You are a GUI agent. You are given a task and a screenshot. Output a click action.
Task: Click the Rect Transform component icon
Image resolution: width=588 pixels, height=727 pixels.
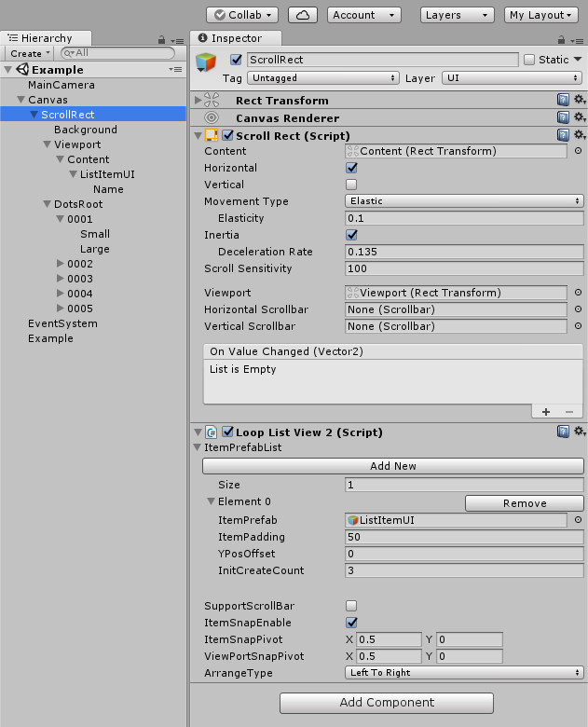(x=212, y=100)
